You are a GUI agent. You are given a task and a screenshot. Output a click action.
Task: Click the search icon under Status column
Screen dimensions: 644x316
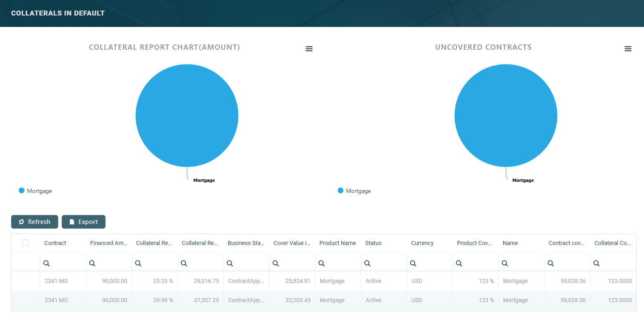(x=367, y=263)
